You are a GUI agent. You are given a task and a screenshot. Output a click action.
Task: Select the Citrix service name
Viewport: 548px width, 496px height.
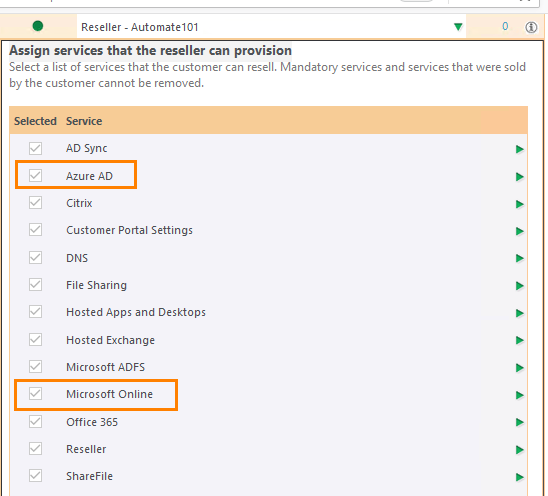(x=79, y=203)
